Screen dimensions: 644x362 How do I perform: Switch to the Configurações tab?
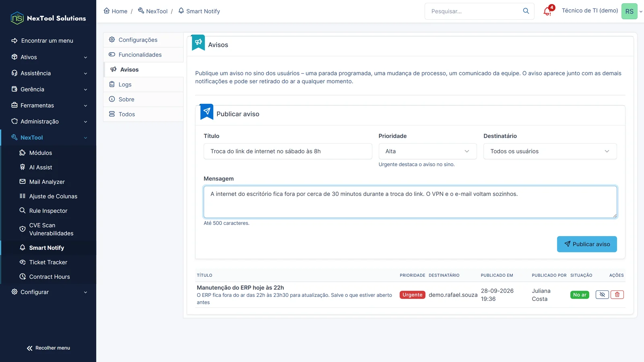pyautogui.click(x=143, y=40)
